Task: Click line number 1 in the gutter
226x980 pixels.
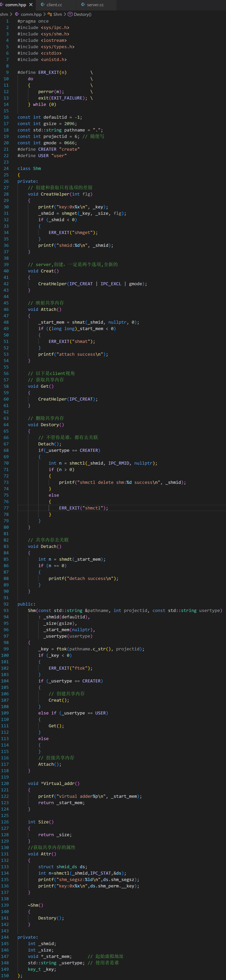Action: pyautogui.click(x=7, y=21)
